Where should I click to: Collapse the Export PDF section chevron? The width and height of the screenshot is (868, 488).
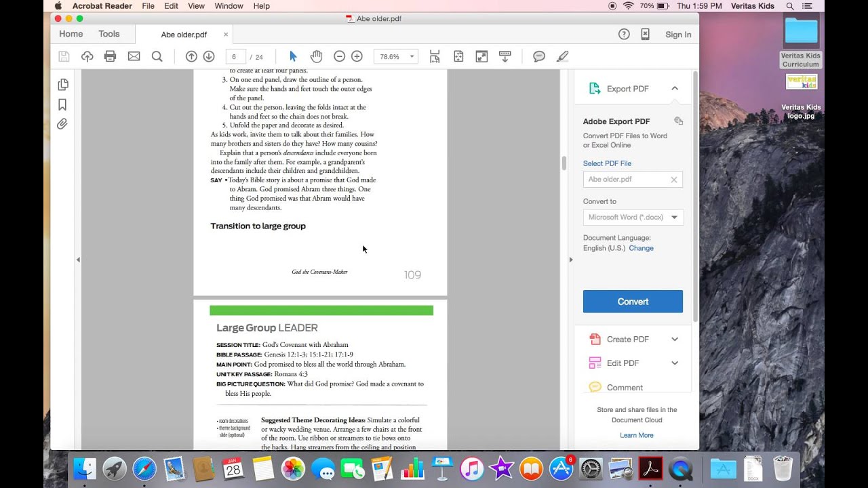(x=675, y=88)
